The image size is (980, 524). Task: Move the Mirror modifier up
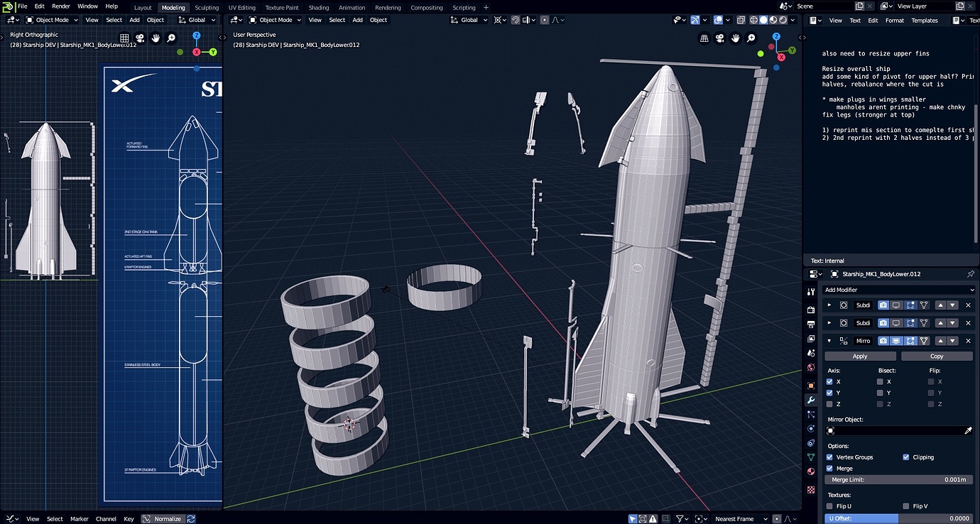tap(942, 341)
